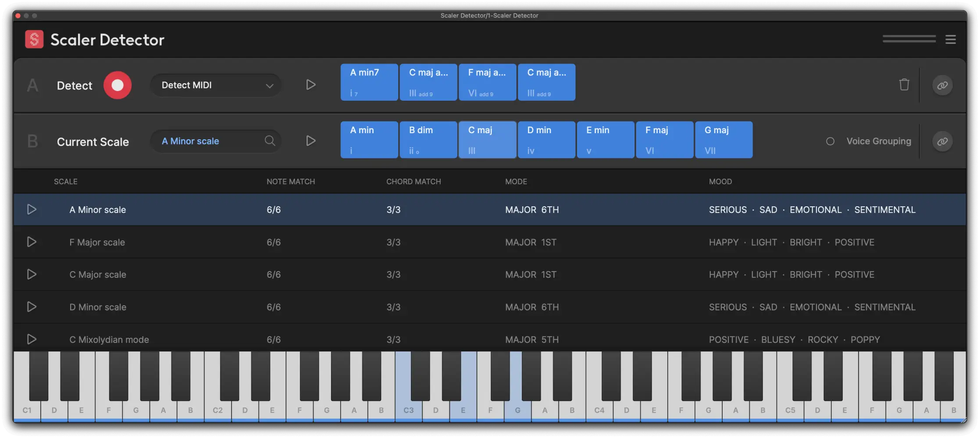Viewport: 980px width, 438px height.
Task: Adjust the slider near the top right corner
Action: pyautogui.click(x=909, y=39)
